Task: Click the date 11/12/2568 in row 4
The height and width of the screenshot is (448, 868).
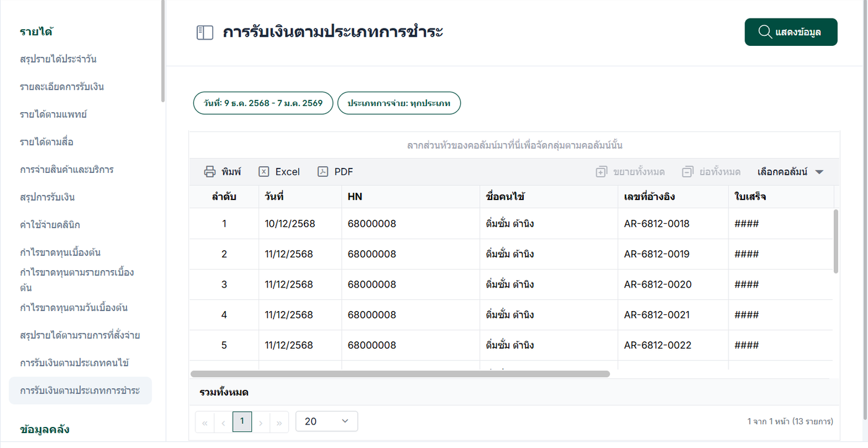Action: pos(289,315)
